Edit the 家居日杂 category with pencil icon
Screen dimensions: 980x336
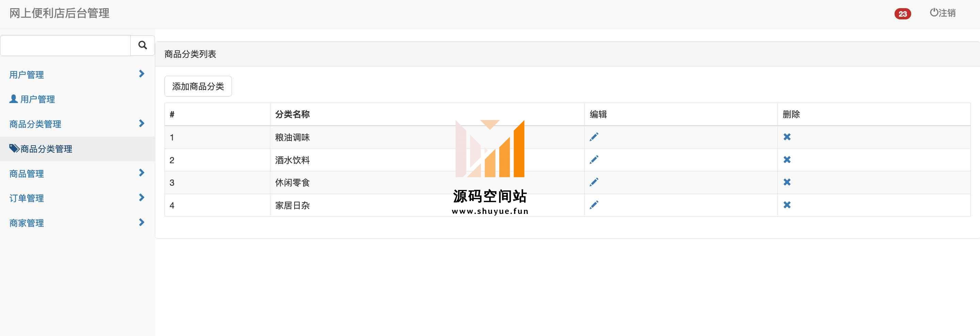(x=594, y=205)
